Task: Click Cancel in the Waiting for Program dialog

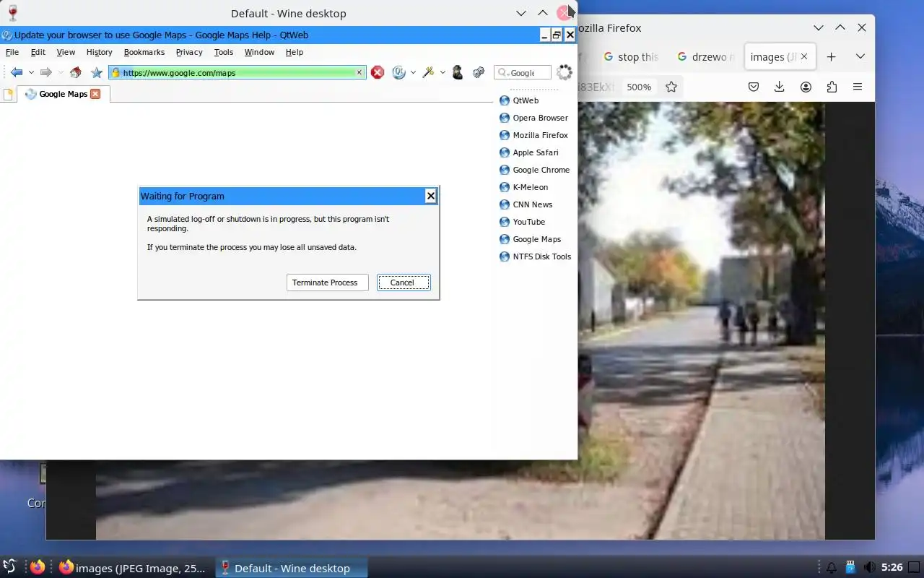Action: [404, 282]
